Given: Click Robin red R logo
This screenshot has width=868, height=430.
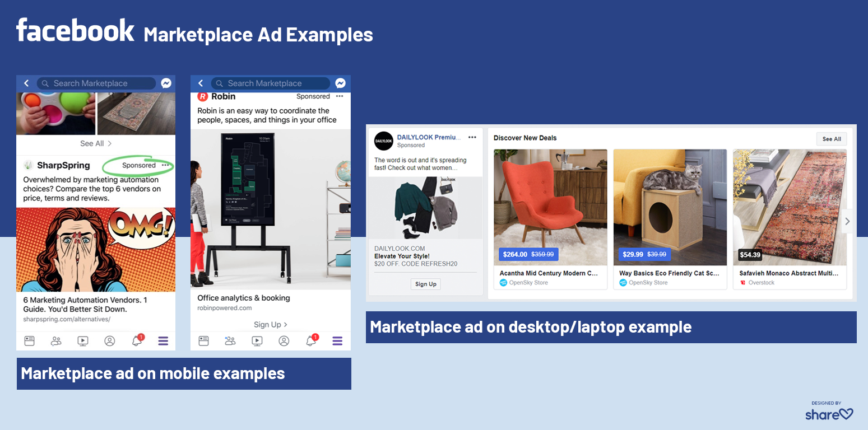Looking at the screenshot, I should tap(203, 96).
